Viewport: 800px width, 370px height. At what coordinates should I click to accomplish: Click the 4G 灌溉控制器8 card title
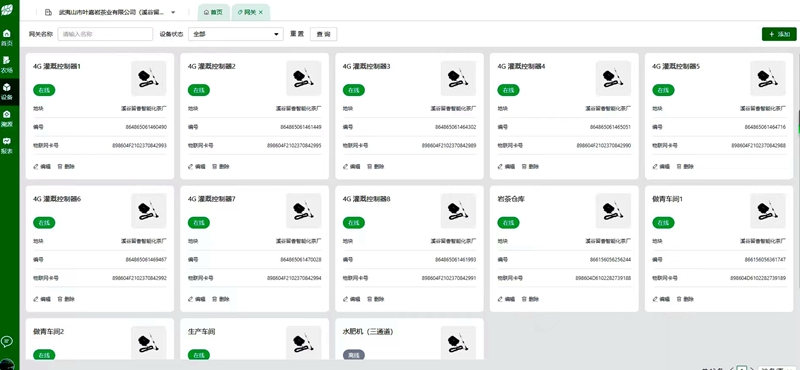tap(366, 199)
